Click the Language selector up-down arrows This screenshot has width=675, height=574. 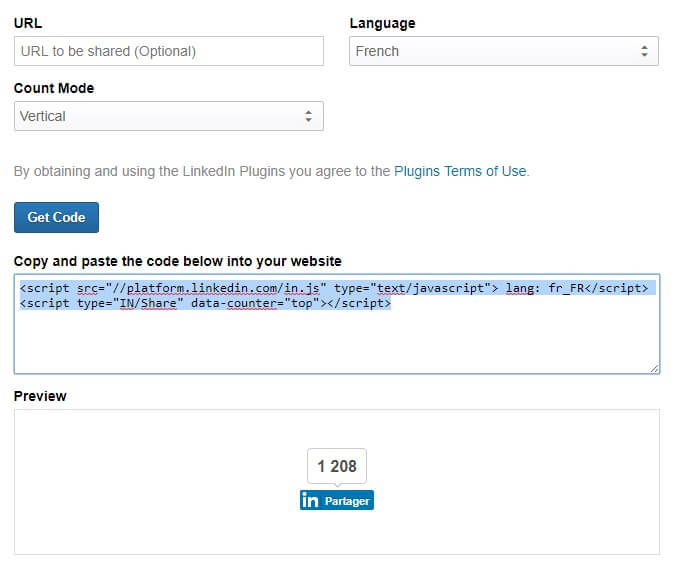pos(644,51)
